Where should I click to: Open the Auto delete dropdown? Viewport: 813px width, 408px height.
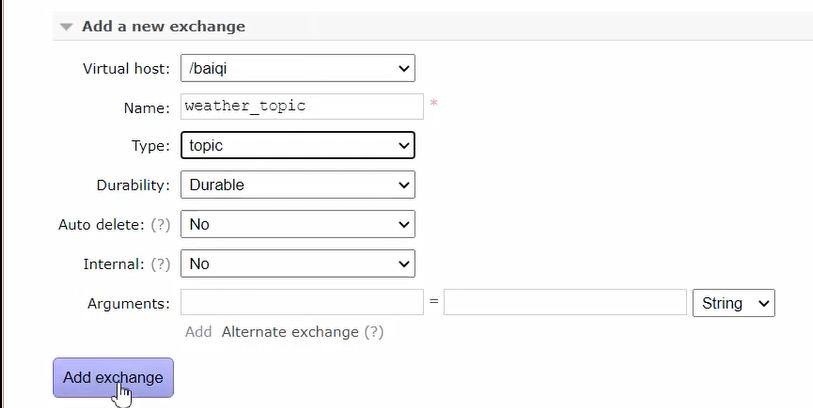point(297,224)
